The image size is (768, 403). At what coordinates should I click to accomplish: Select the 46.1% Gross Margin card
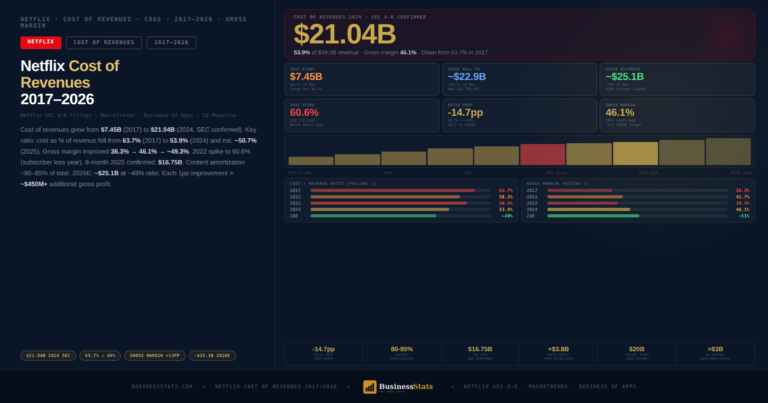(x=677, y=116)
